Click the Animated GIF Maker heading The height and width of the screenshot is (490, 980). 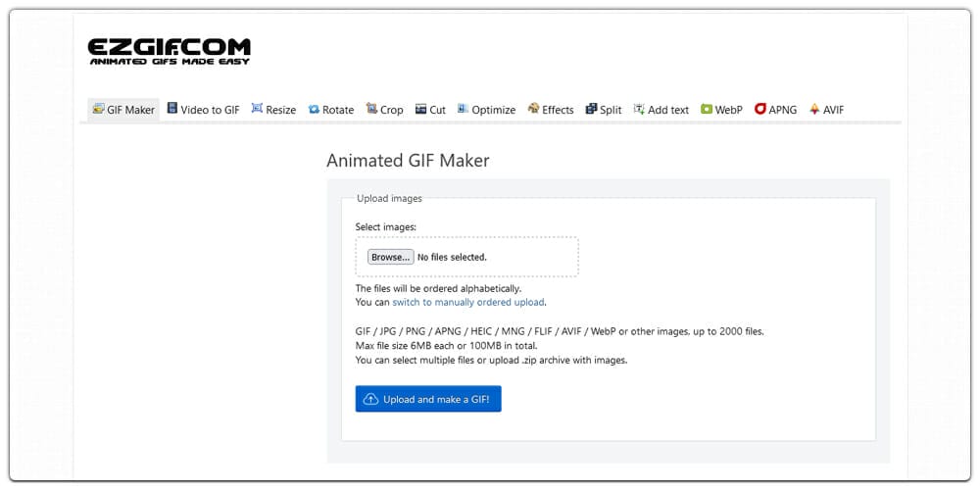point(408,161)
